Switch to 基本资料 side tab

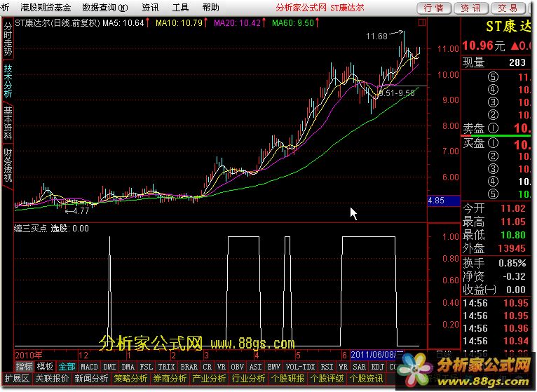click(8, 123)
